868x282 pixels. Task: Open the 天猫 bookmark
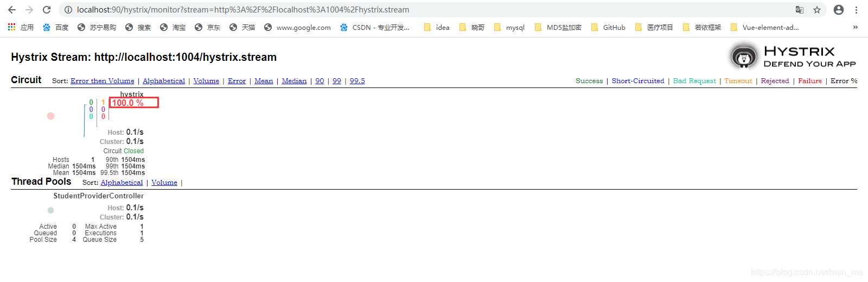[x=242, y=27]
